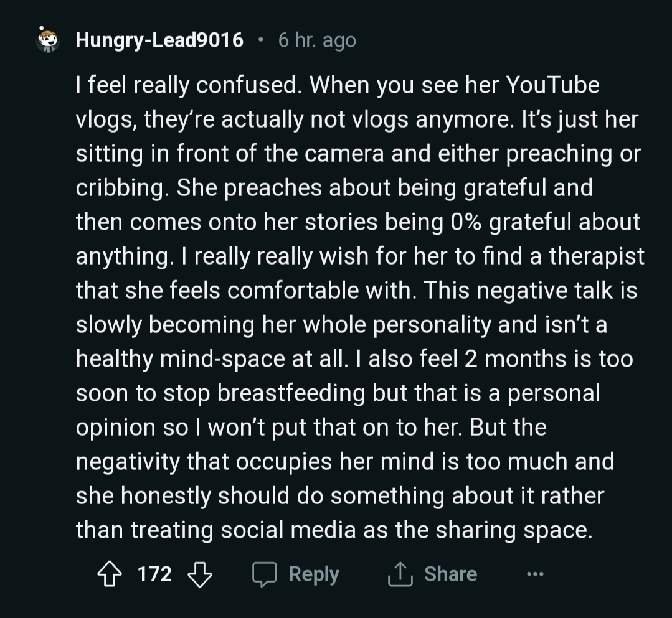The image size is (672, 618).
Task: Click the "6 hr. ago" timestamp
Action: (x=317, y=40)
